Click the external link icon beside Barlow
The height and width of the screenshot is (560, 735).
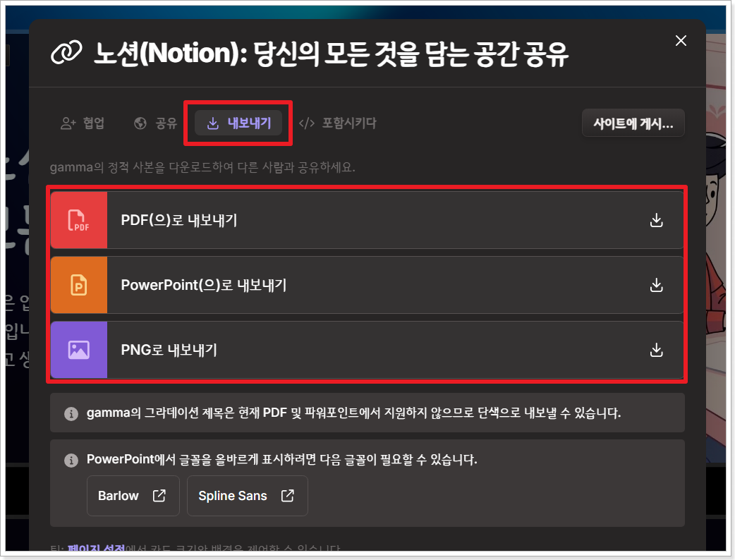pos(159,496)
